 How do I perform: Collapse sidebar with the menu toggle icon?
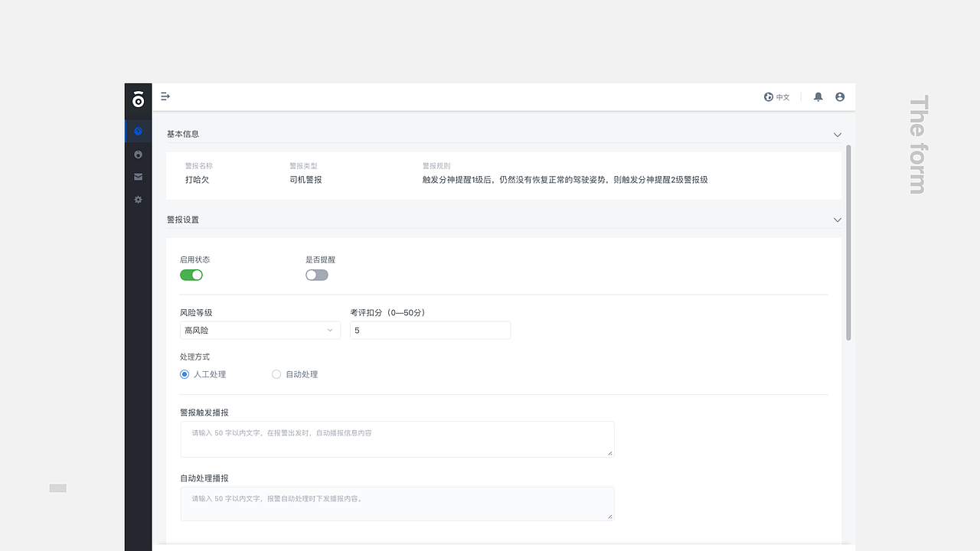[x=165, y=96]
